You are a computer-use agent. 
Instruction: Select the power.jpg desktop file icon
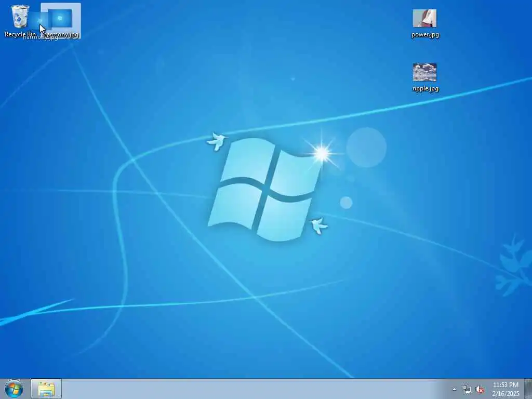click(425, 18)
